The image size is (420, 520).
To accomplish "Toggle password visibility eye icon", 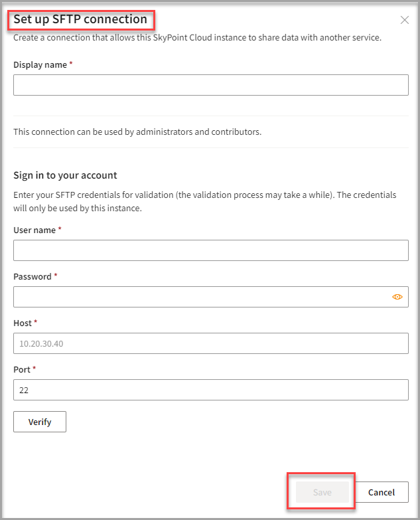I will point(397,297).
